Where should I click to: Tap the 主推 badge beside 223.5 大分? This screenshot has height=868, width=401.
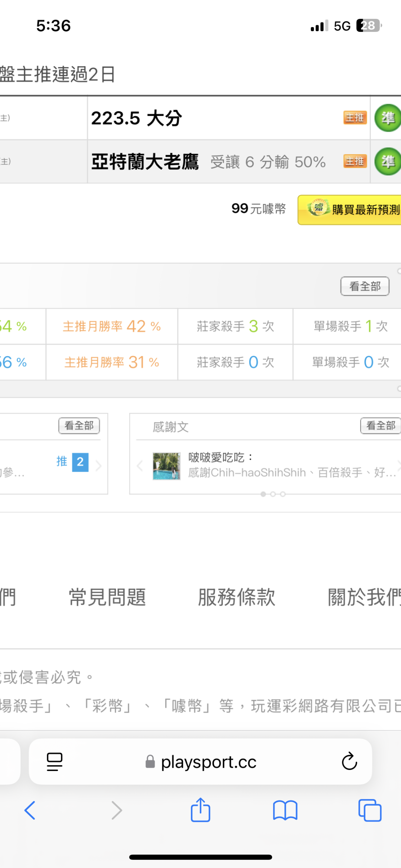355,118
